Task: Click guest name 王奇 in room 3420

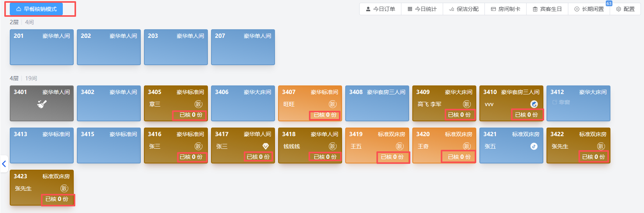Action: pos(423,147)
